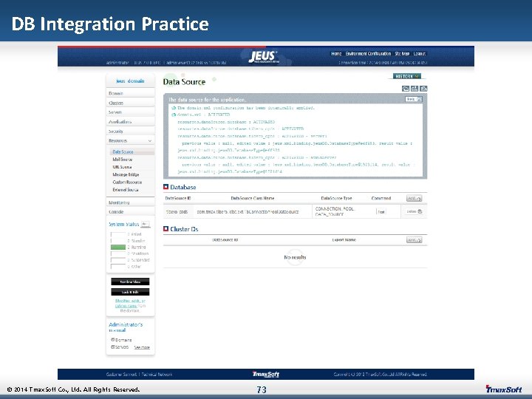
Task: Select Mail Source under Resources
Action: pyautogui.click(x=123, y=159)
